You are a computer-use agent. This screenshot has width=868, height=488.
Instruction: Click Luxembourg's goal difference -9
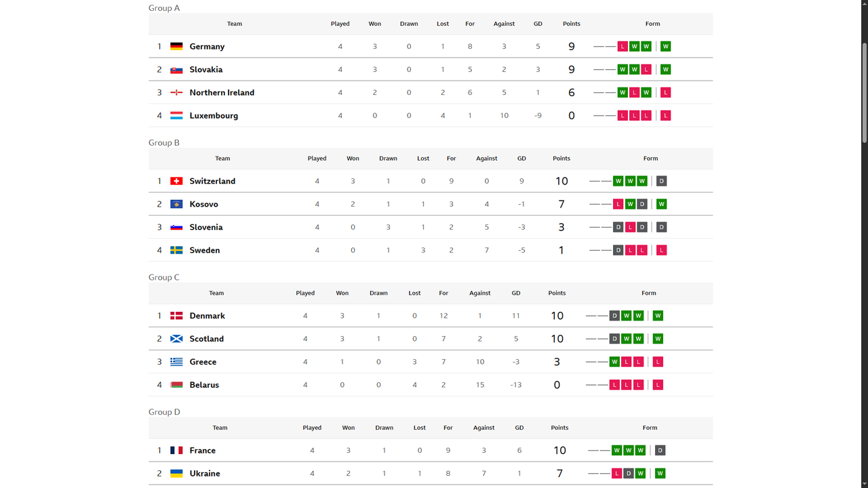(538, 115)
